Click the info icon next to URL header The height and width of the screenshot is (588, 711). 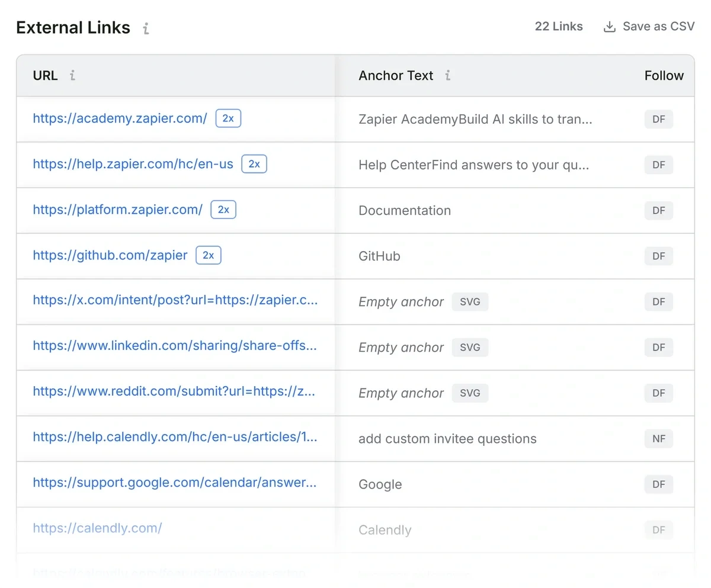(x=72, y=75)
